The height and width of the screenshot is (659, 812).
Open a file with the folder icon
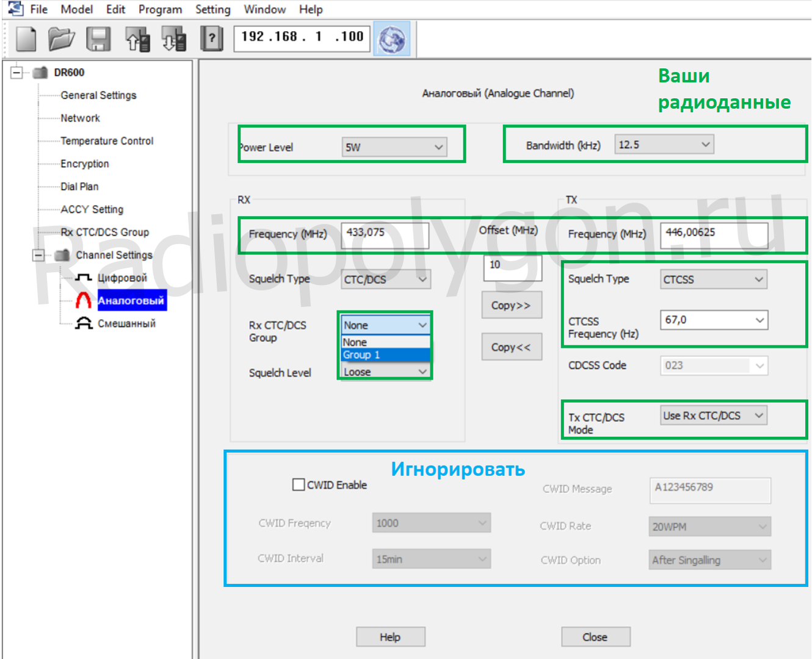(61, 40)
